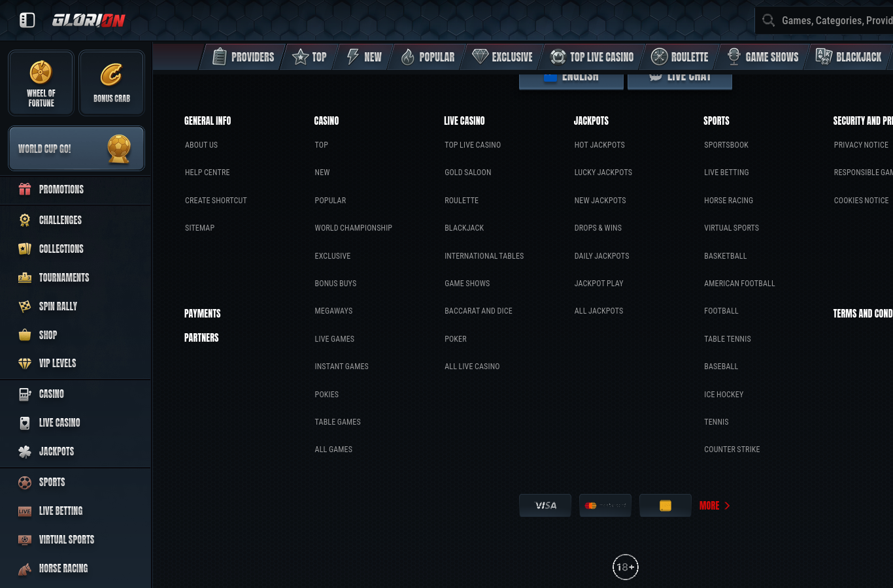Open the About Us link
This screenshot has height=588, width=893.
coord(201,145)
